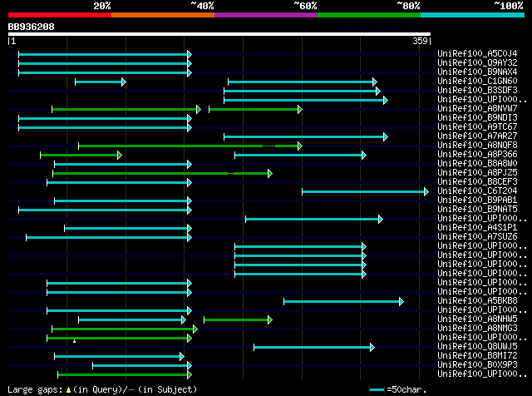The image size is (532, 396).
Task: Click the cyan alignment bar for UniRef100_A4S1P1
Action: pos(128,229)
